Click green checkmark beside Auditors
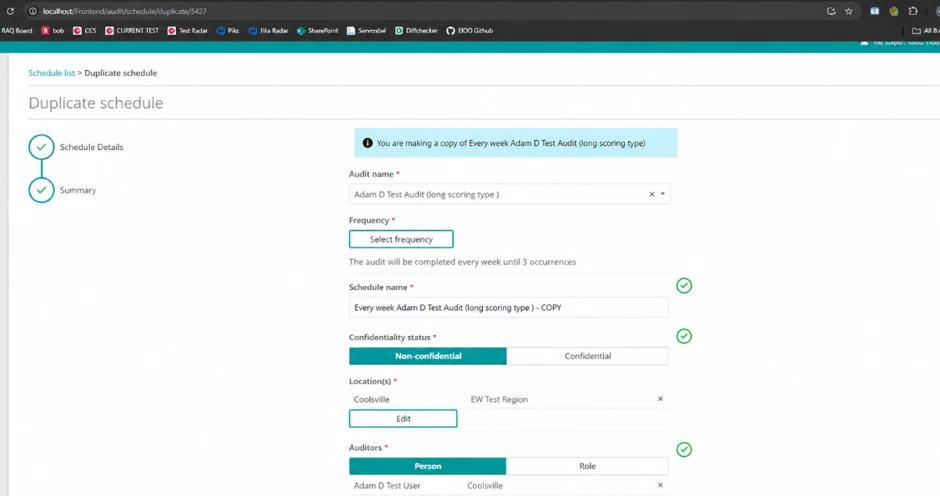 [x=684, y=449]
